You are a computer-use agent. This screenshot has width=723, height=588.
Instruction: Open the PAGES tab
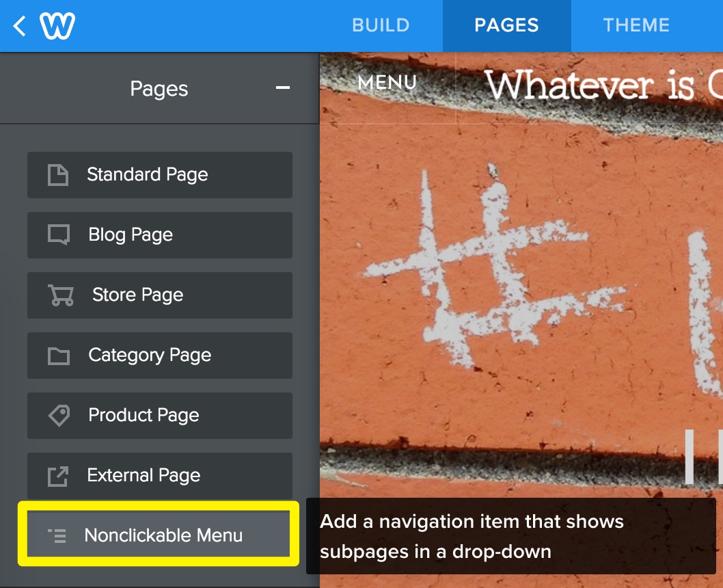tap(507, 26)
